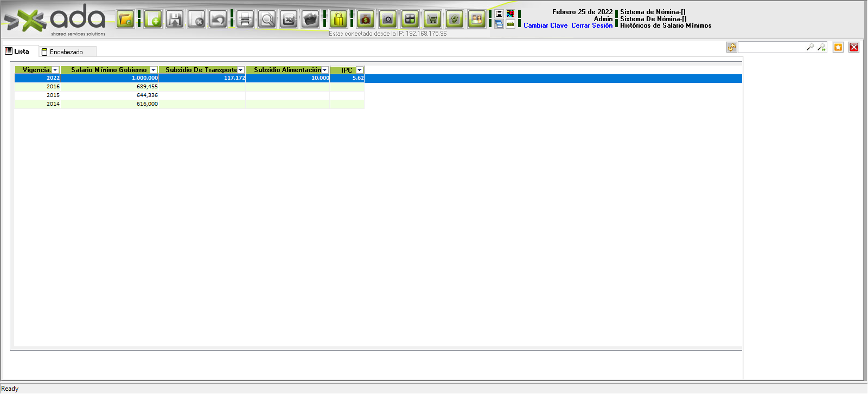The height and width of the screenshot is (394, 868).
Task: Click the Ready status bar text
Action: 10,389
